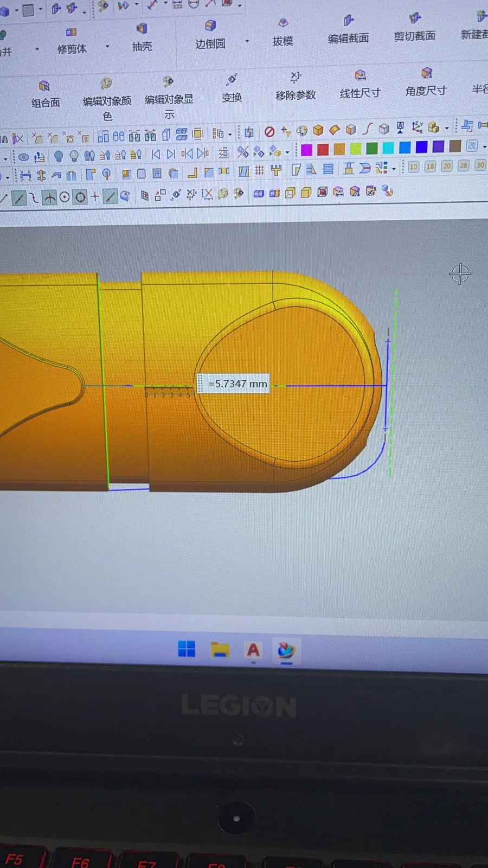The height and width of the screenshot is (868, 488).
Task: Toggle the eye show/hide icon
Action: (x=23, y=157)
